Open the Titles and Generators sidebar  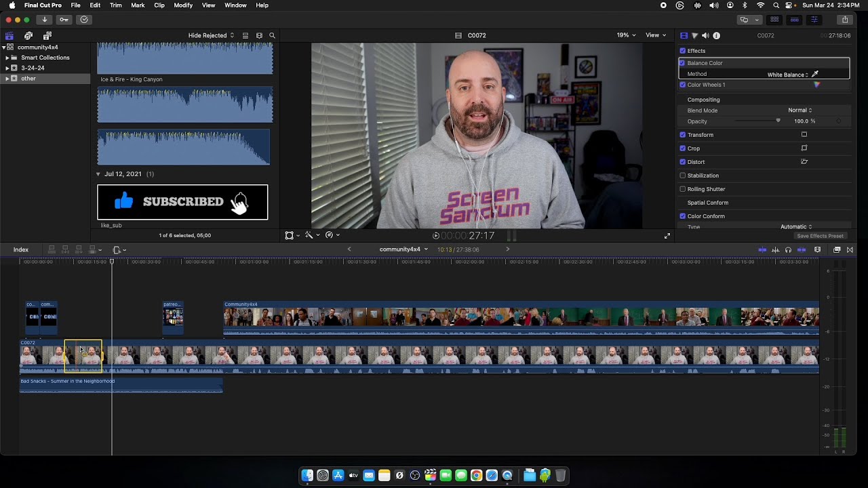pos(47,35)
